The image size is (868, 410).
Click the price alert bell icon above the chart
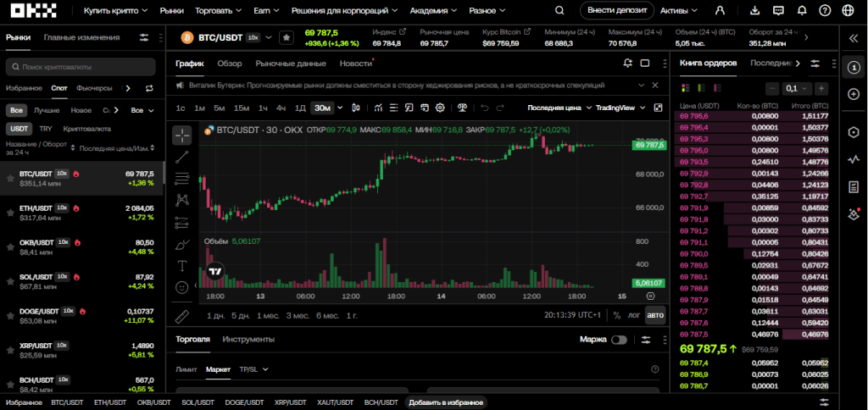pyautogui.click(x=627, y=64)
